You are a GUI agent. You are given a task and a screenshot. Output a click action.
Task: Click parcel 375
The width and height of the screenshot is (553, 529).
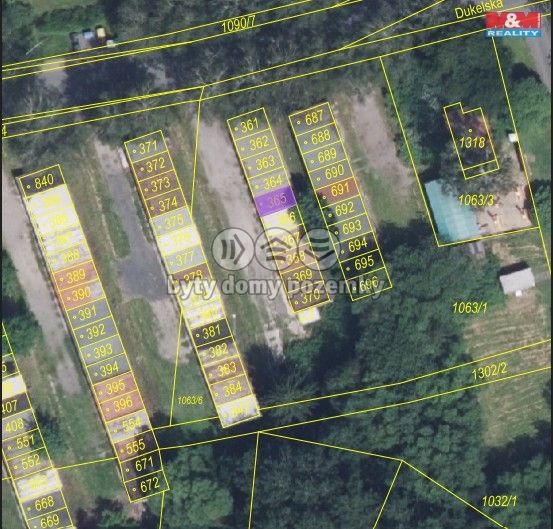[172, 222]
